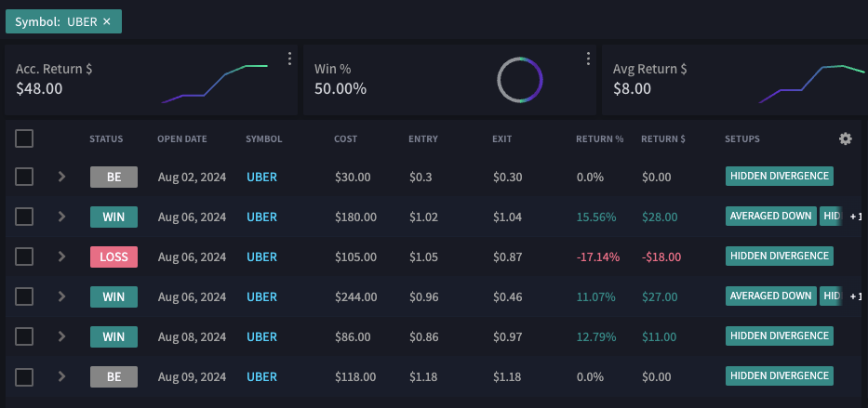Sort by the Return % column header
This screenshot has height=408, width=868.
(x=599, y=139)
